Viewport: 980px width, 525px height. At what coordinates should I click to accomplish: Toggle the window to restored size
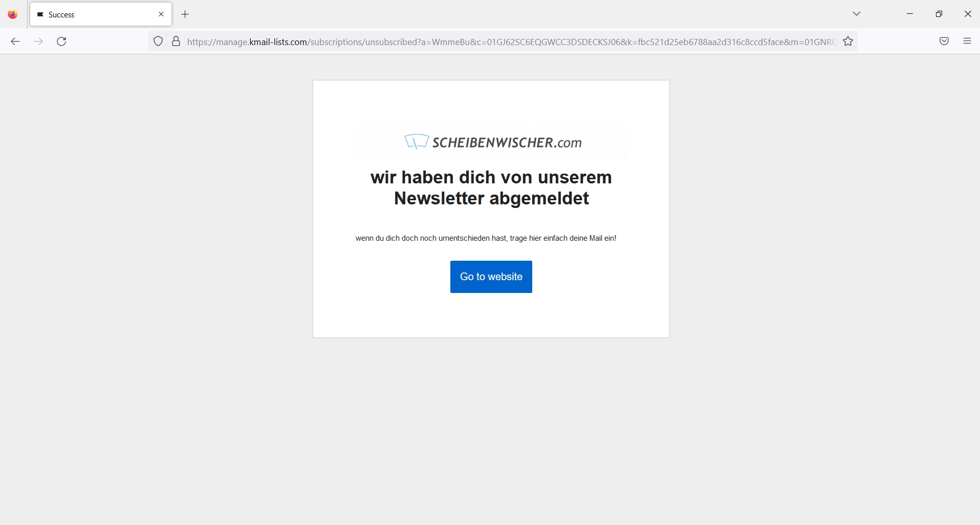(939, 13)
